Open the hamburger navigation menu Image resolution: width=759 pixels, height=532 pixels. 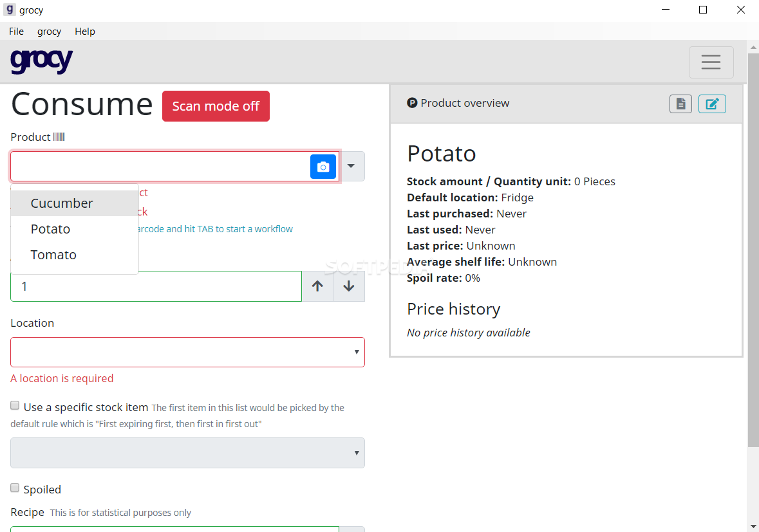click(711, 62)
